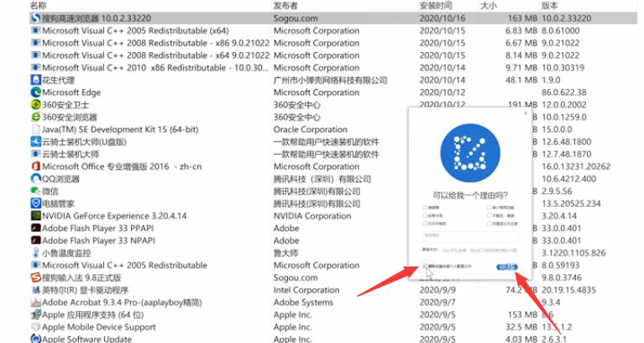Click the Visual C++ 2010 x86 Redistributable icon
Viewport: 644px width, 343px height.
click(36, 67)
